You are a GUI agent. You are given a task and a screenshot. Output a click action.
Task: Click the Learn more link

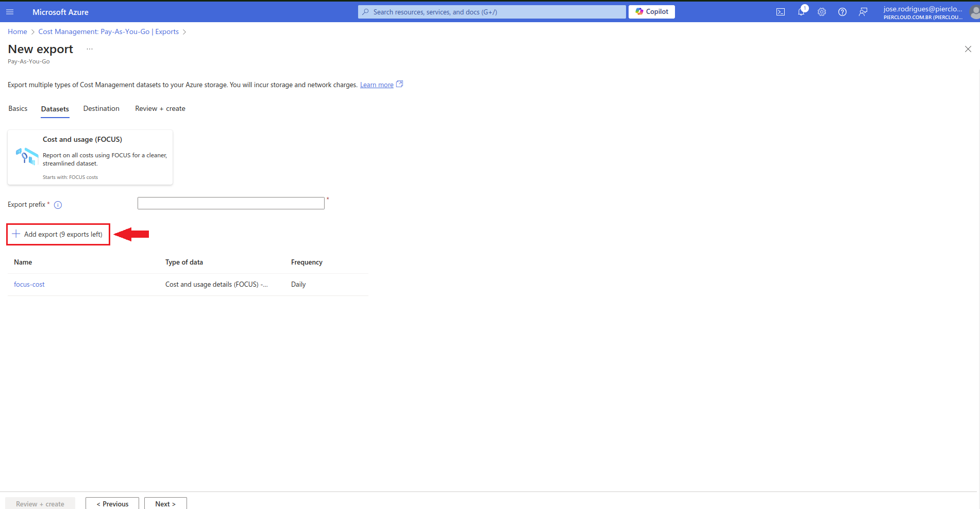tap(377, 85)
